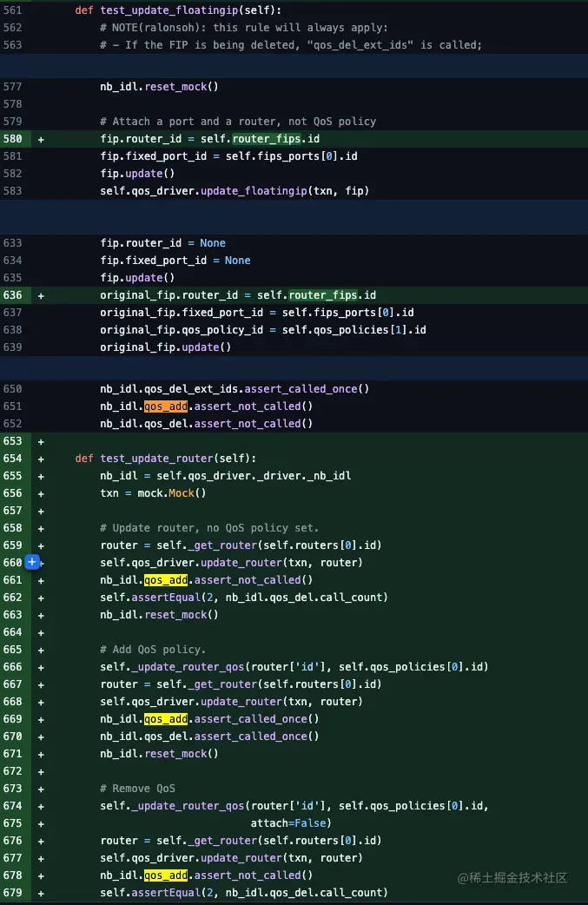588x905 pixels.
Task: Click comment 'Attach a port and a router'
Action: click(238, 122)
